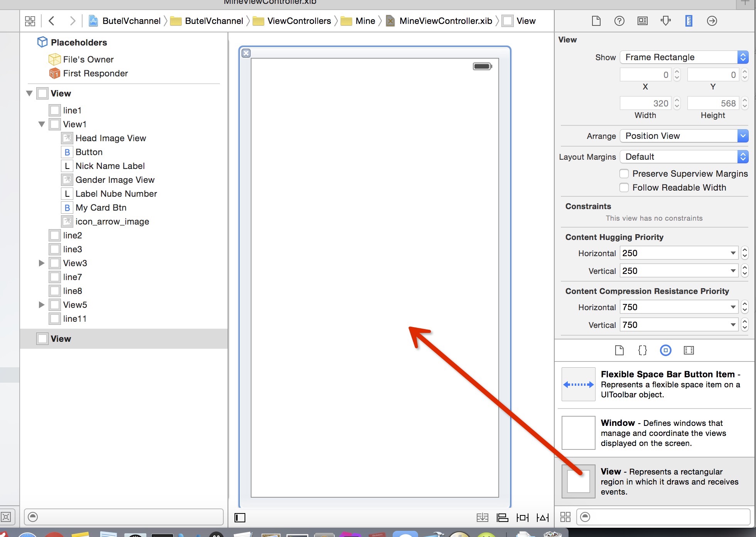Image resolution: width=756 pixels, height=537 pixels.
Task: Open the Pin constraints popover
Action: 522,517
